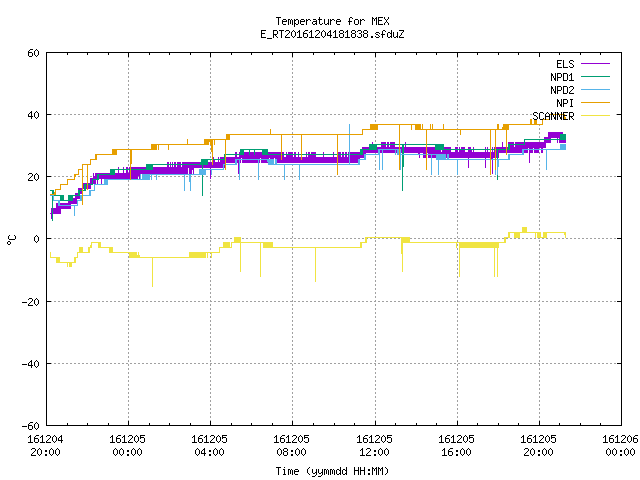Click the x-axis tick label 161206 00:00
The height and width of the screenshot is (480, 640).
coord(620,446)
